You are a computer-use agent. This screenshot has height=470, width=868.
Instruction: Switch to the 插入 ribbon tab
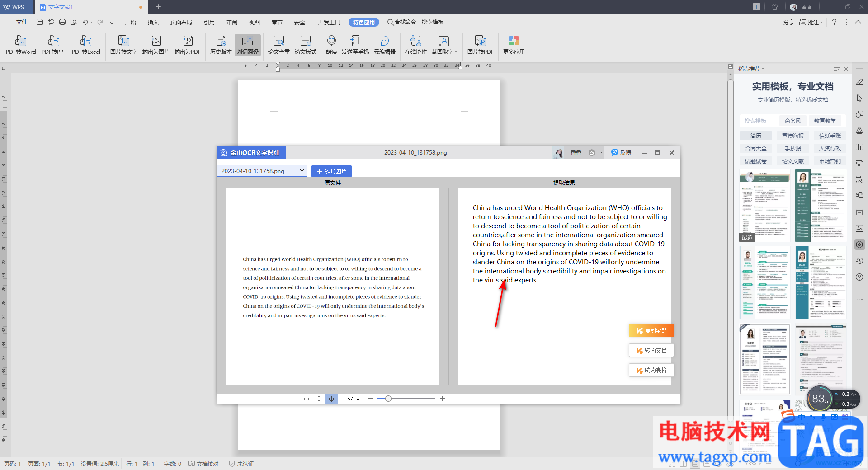[x=153, y=22]
